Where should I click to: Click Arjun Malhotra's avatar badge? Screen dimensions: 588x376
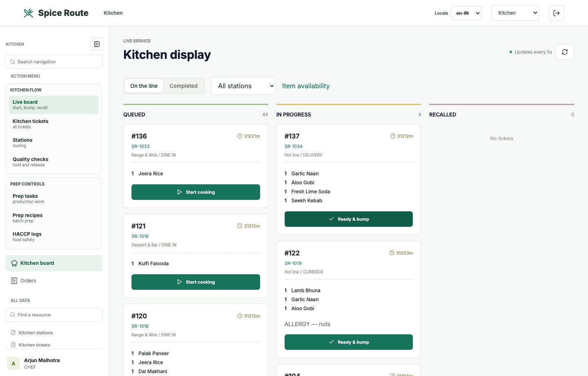(x=13, y=363)
